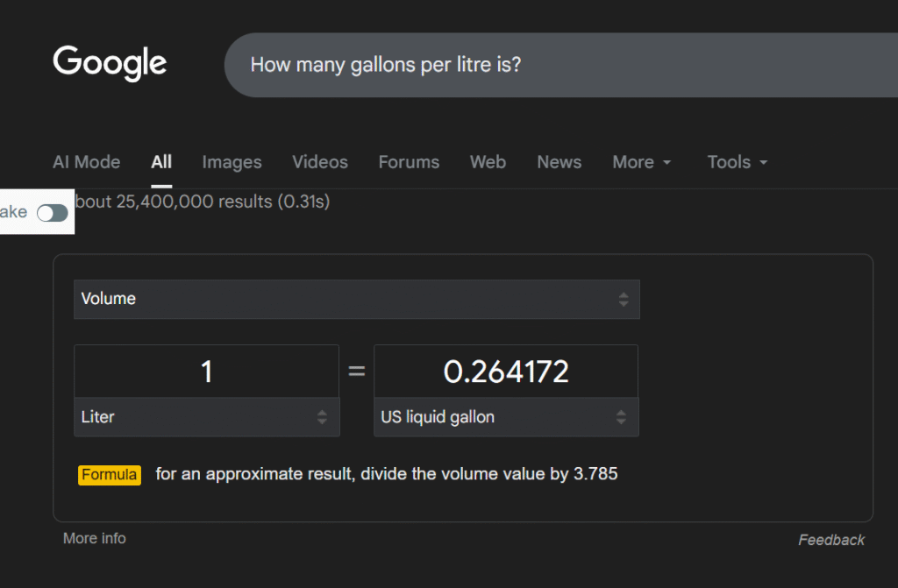The height and width of the screenshot is (588, 898).
Task: Click the Google logo
Action: coord(110,64)
